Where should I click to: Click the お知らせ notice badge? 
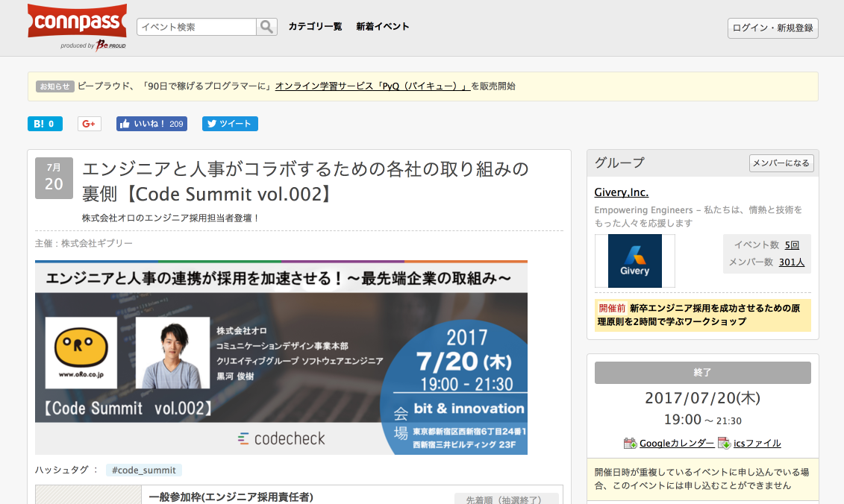pos(55,86)
